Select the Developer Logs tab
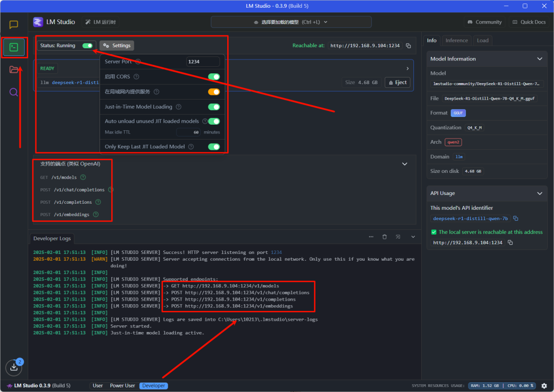Viewport: 554px width, 392px height. [52, 239]
